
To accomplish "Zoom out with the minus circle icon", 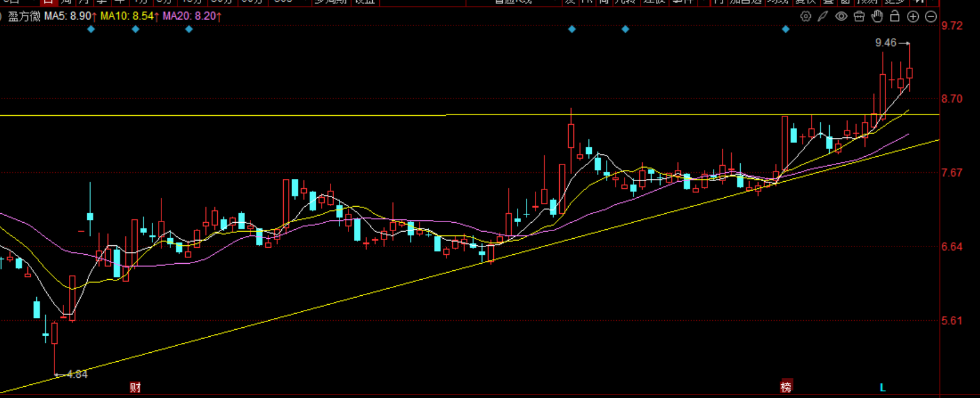I will click(931, 17).
